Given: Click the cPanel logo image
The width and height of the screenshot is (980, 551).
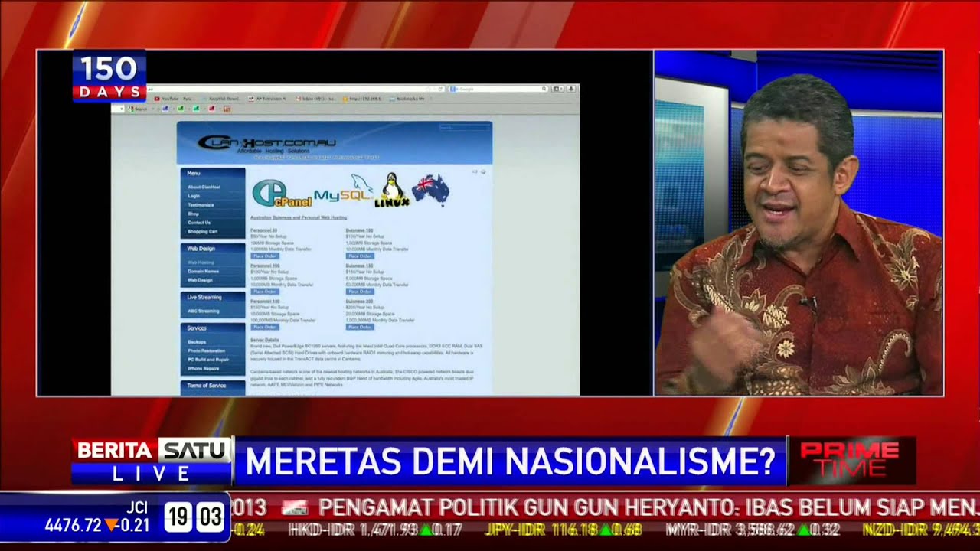Looking at the screenshot, I should (281, 194).
